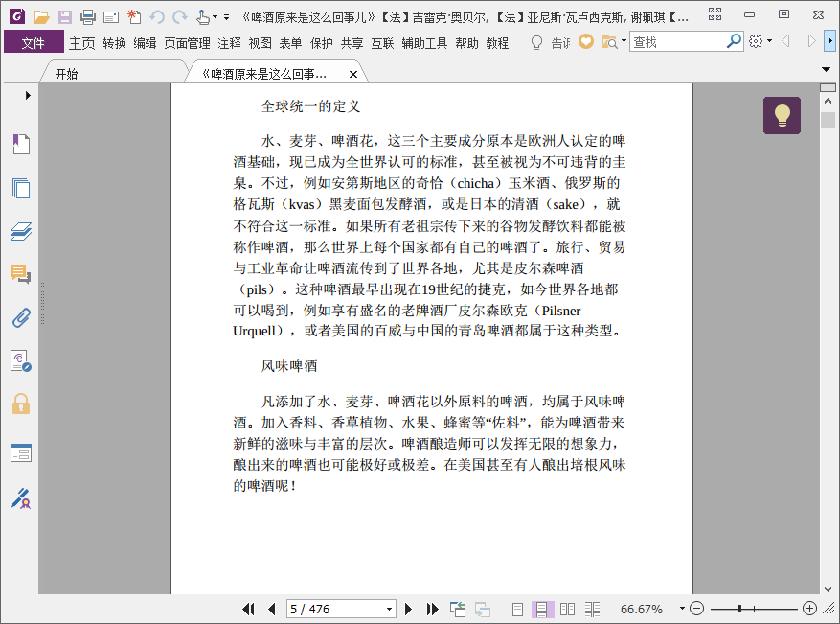
Task: Click the Tell Me lightbulb 告诉 field
Action: click(550, 42)
